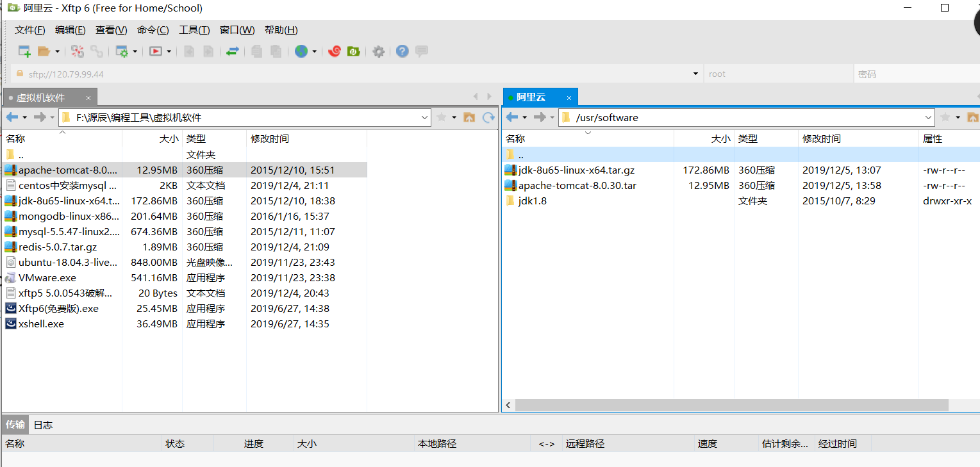Open the 帮助(H) menu

(x=281, y=30)
